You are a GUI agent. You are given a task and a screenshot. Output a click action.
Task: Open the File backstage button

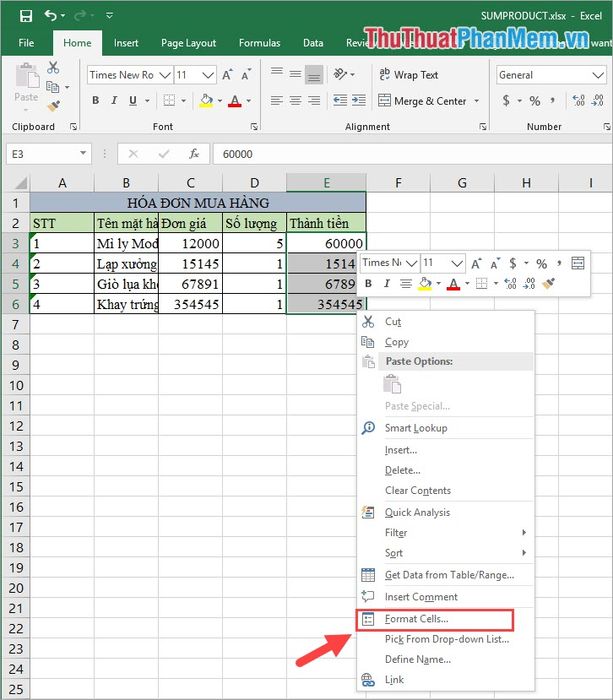[x=26, y=43]
